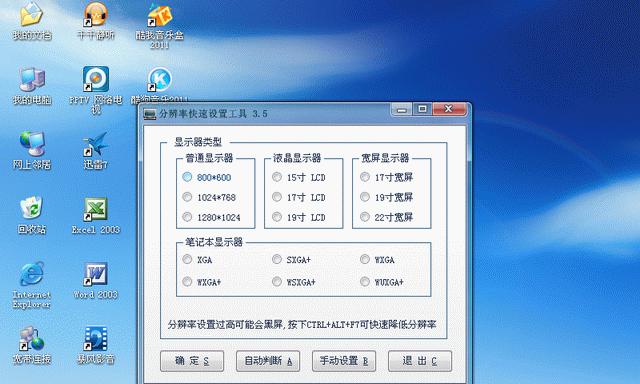
Task: Maximize the 分辨率快速设置工具 window
Action: tap(422, 109)
